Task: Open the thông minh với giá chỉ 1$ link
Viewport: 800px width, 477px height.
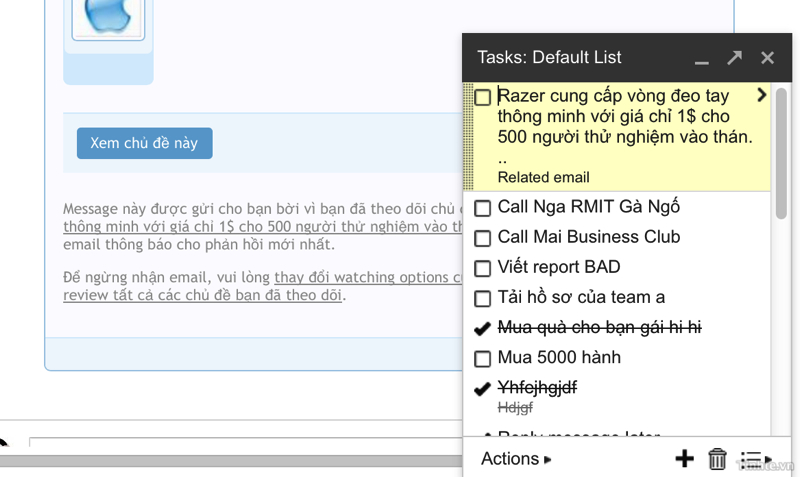Action: 262,227
